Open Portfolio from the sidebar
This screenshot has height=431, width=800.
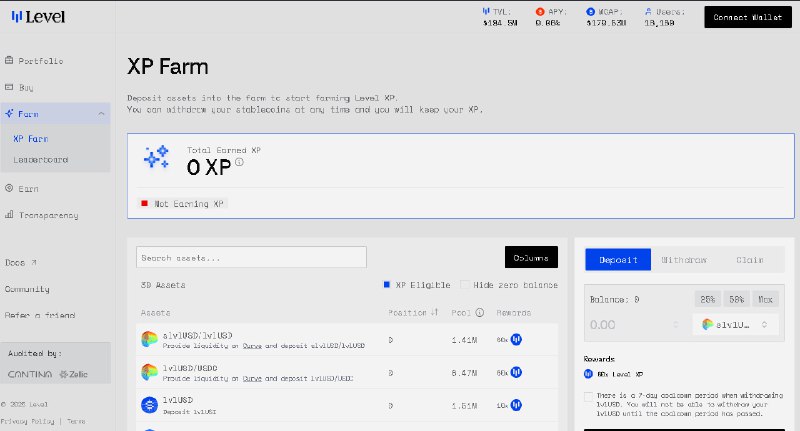40,61
